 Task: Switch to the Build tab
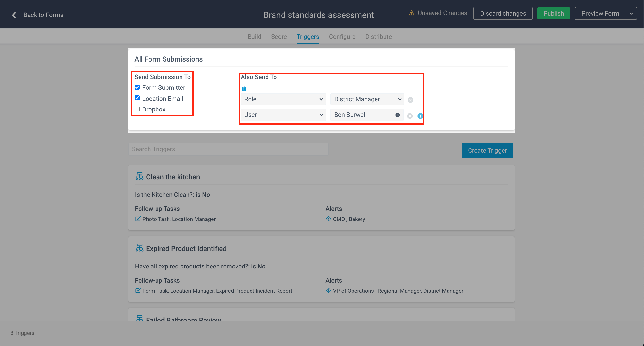[254, 37]
